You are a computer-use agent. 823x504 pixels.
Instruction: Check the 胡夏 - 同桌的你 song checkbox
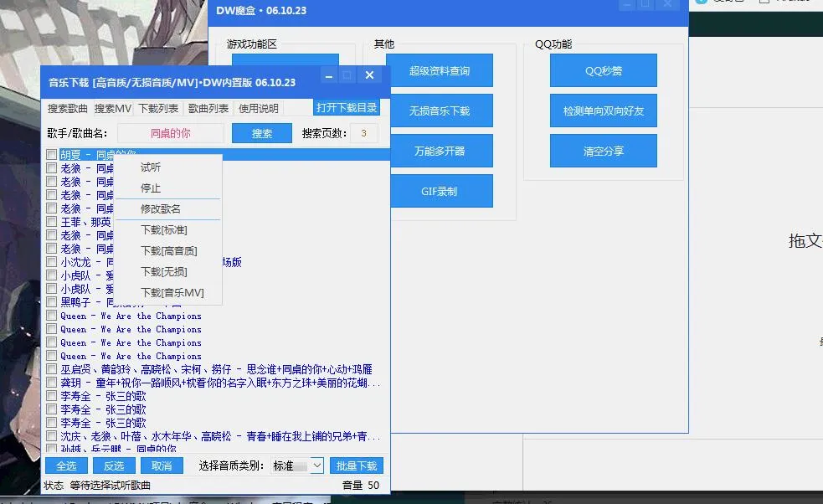tap(52, 154)
